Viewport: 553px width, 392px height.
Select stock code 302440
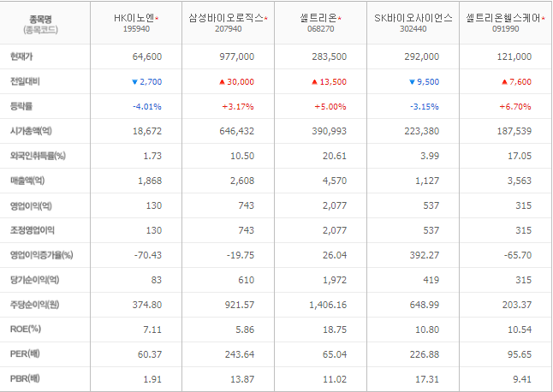click(x=413, y=29)
